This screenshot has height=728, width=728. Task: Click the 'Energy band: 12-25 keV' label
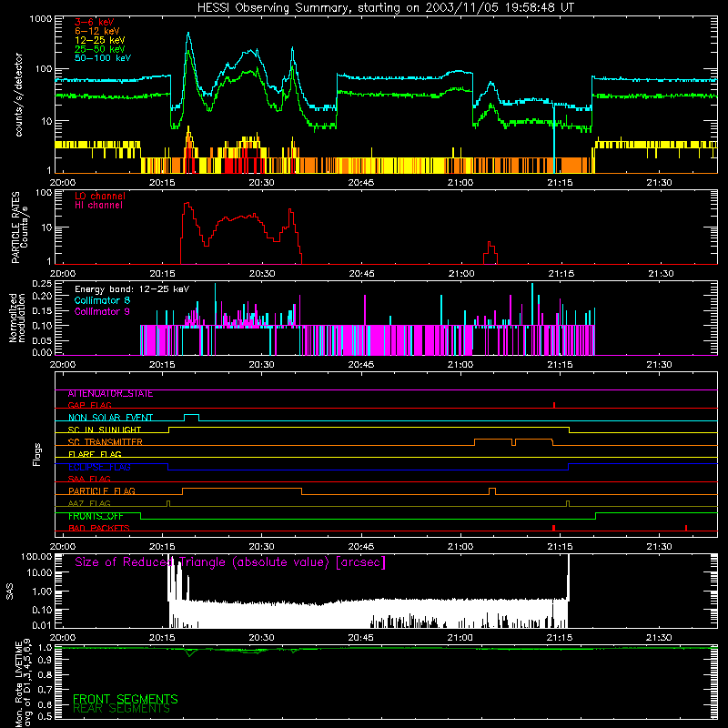132,289
